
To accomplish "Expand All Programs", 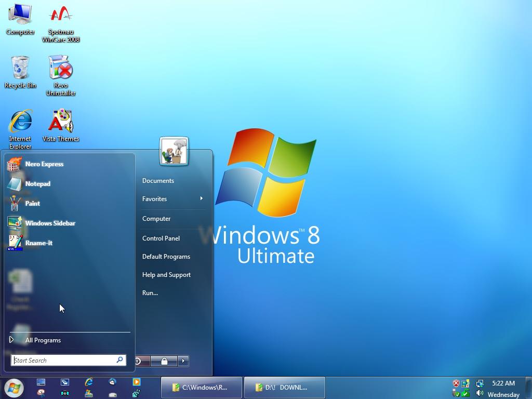I will click(x=43, y=340).
